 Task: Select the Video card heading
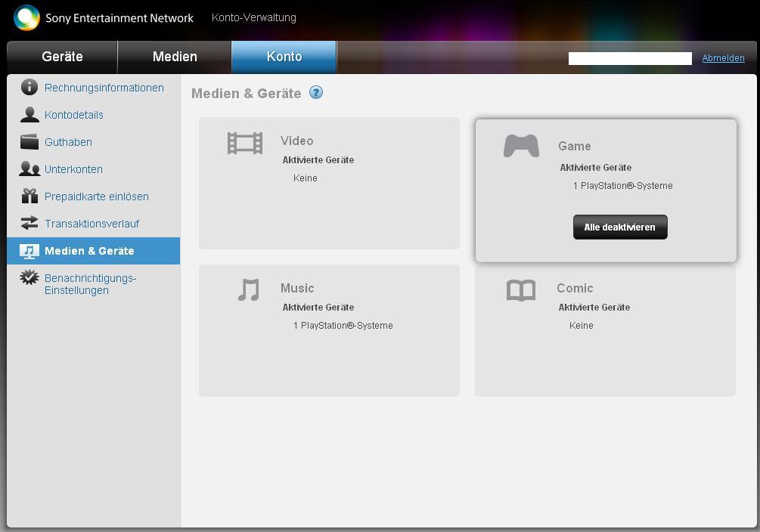296,141
